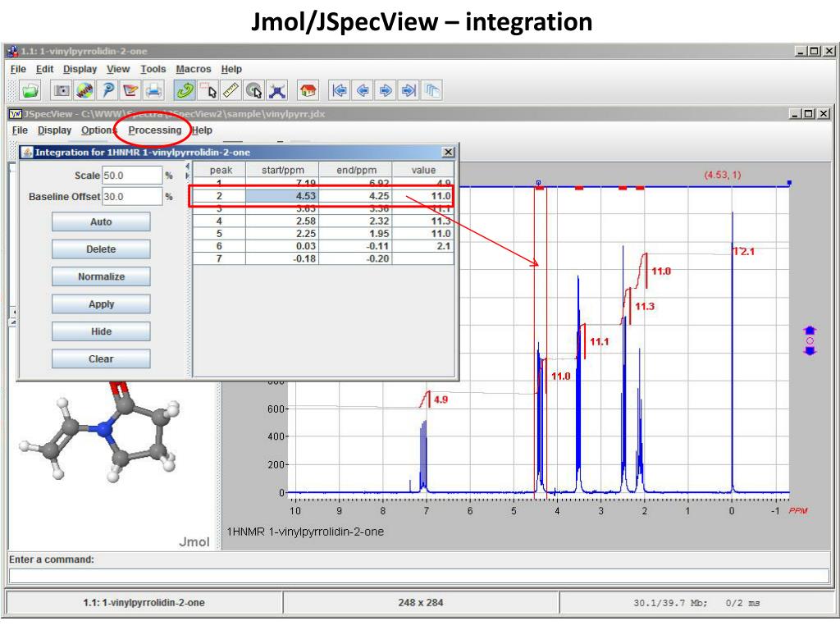
Task: Select the ruler measurement tool
Action: 231,90
